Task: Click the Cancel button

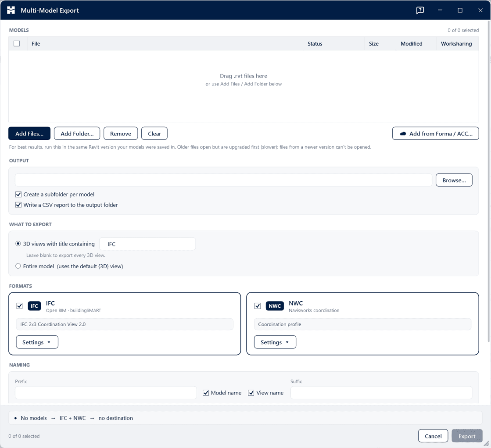Action: [433, 436]
